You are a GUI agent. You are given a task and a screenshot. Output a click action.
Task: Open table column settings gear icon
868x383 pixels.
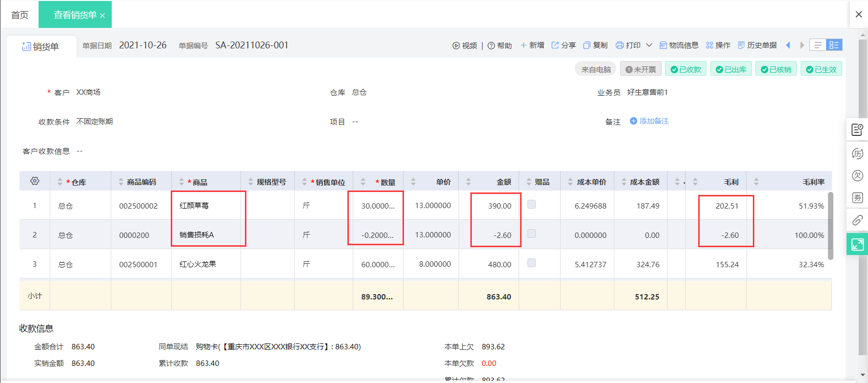pyautogui.click(x=35, y=181)
